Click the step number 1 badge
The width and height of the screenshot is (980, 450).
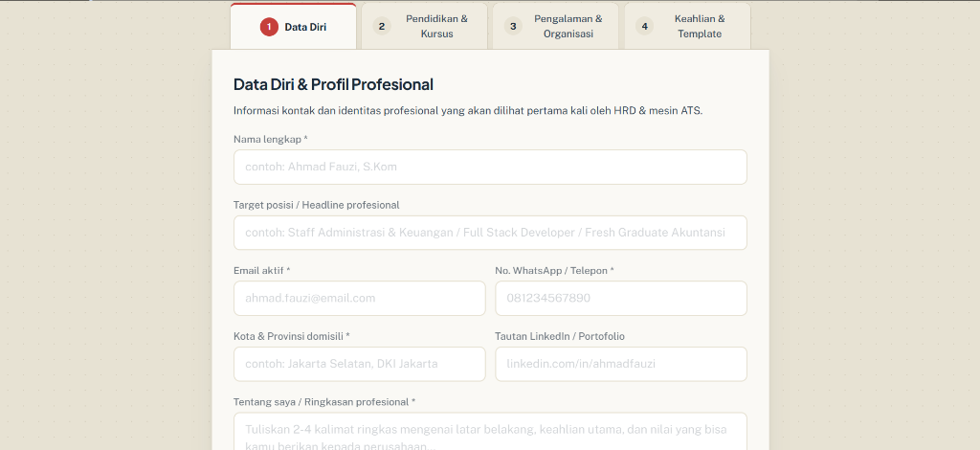tap(269, 27)
